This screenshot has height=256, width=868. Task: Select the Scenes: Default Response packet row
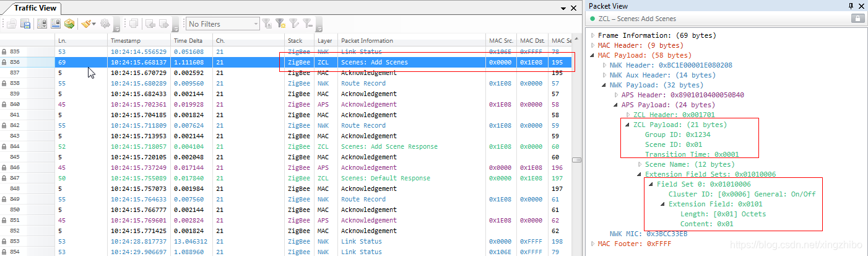(287, 179)
